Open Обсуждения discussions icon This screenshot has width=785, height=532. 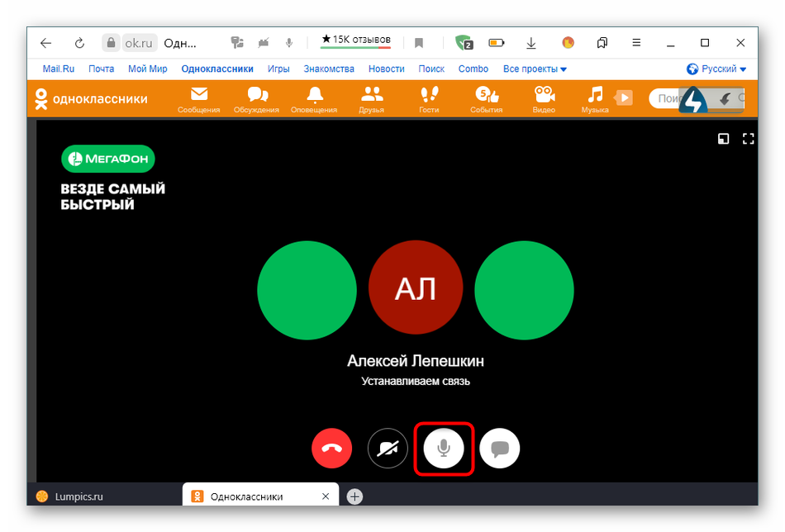pyautogui.click(x=257, y=98)
